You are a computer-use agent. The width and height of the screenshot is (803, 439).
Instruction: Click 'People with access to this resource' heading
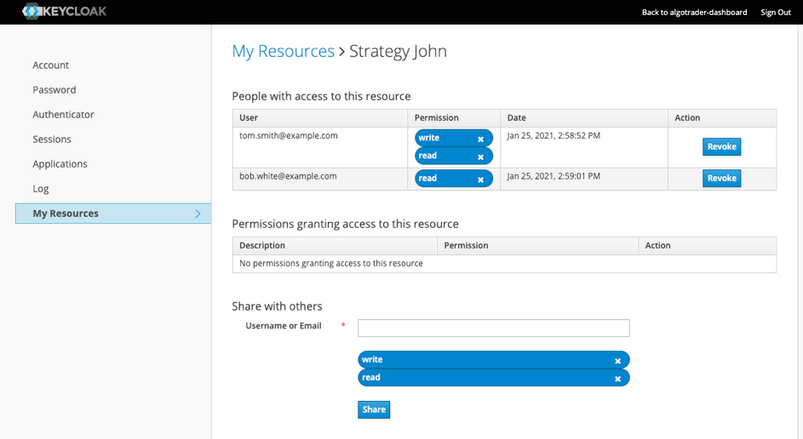pos(321,96)
